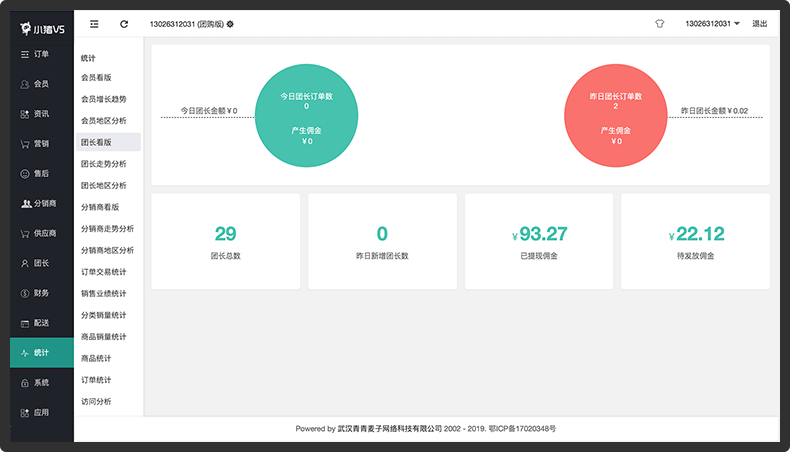Click the 今日团长金额 ¥0 label
Screen dimensions: 790x452
[209, 111]
